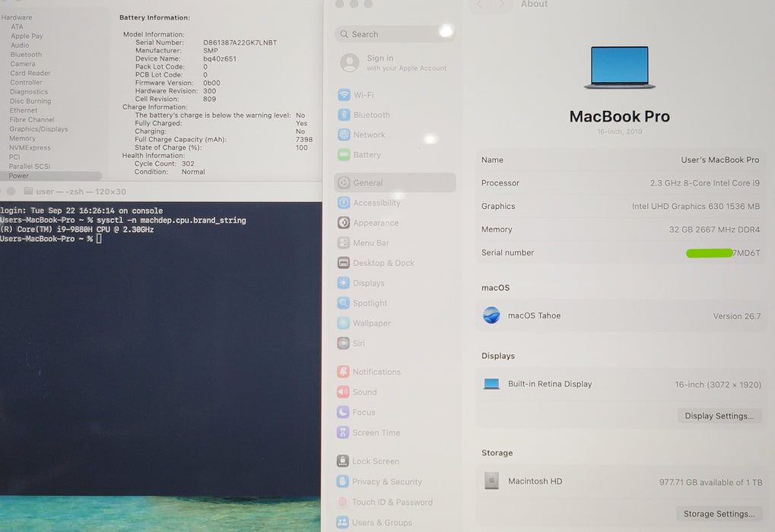Screen dimensions: 775x532
Task: Click the About forward navigation arrow
Action: [502, 4]
